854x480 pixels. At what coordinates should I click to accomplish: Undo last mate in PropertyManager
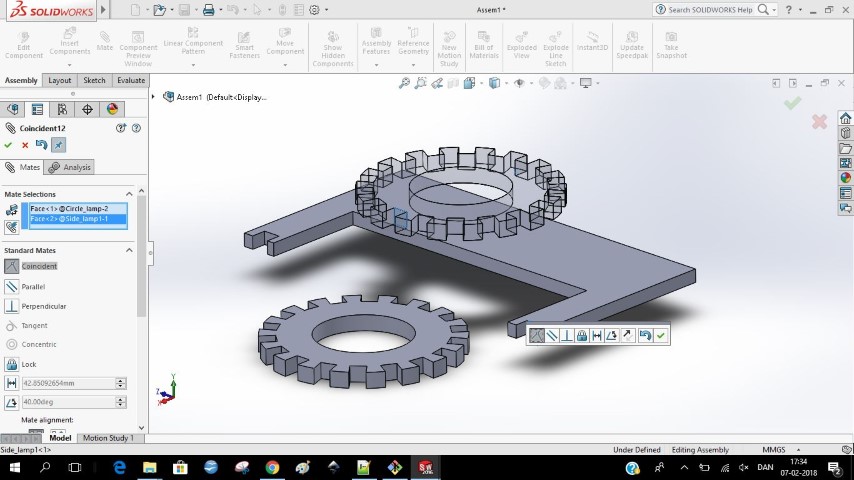(41, 145)
